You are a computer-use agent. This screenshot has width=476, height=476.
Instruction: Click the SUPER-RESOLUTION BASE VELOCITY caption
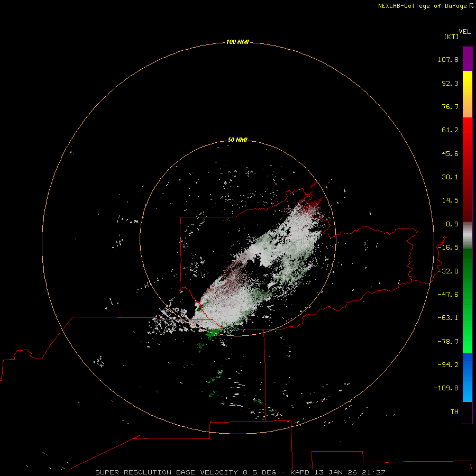tap(167, 472)
